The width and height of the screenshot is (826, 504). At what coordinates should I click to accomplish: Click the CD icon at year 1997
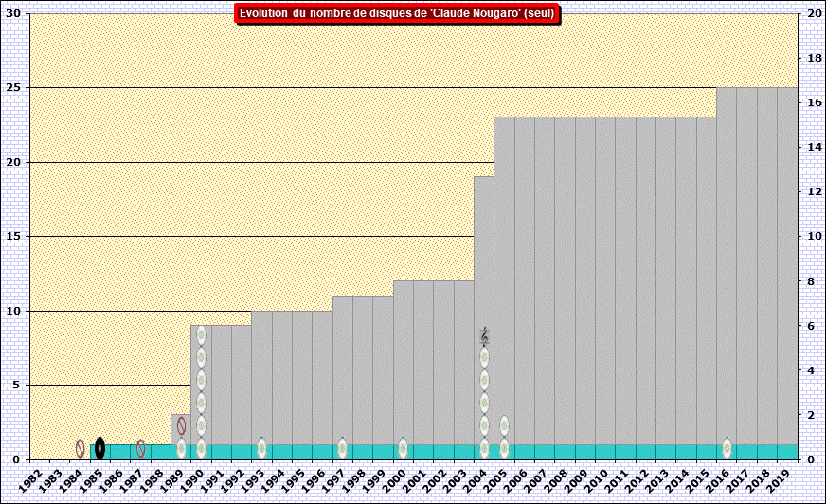tap(342, 448)
